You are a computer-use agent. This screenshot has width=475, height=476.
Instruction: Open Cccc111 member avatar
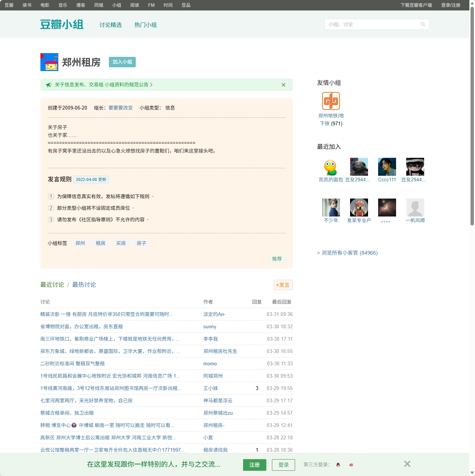tap(387, 167)
